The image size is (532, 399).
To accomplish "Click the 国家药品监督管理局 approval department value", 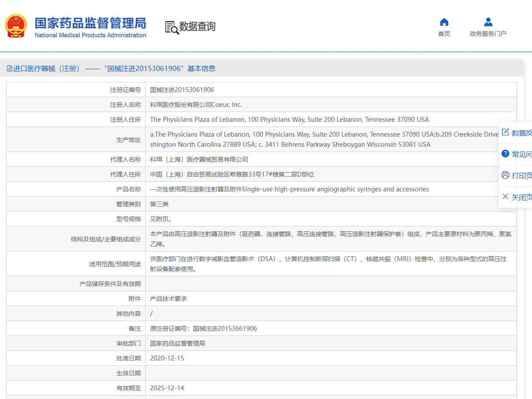I will [178, 343].
